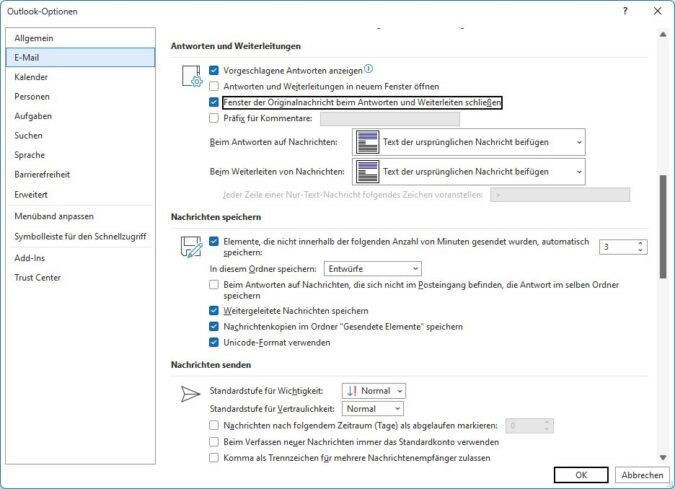Check immer das Standardkonto verwenden
Image resolution: width=675 pixels, height=489 pixels.
214,442
